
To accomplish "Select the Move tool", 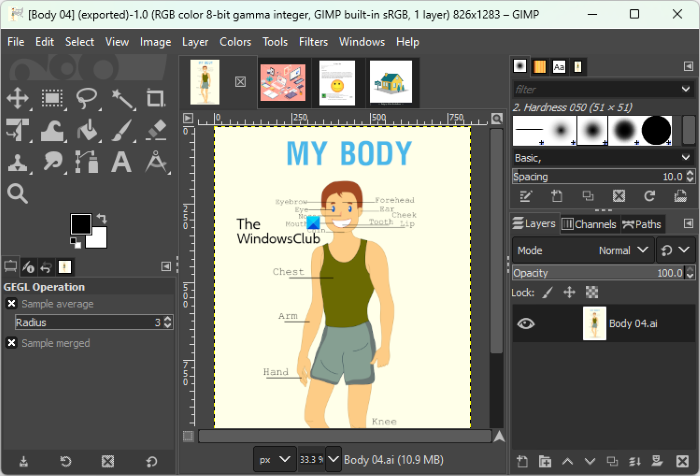I will tap(18, 98).
